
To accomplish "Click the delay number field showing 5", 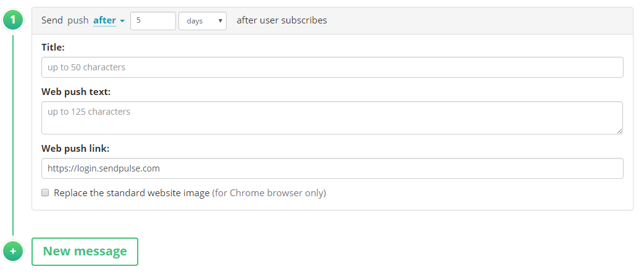I will click(x=153, y=21).
